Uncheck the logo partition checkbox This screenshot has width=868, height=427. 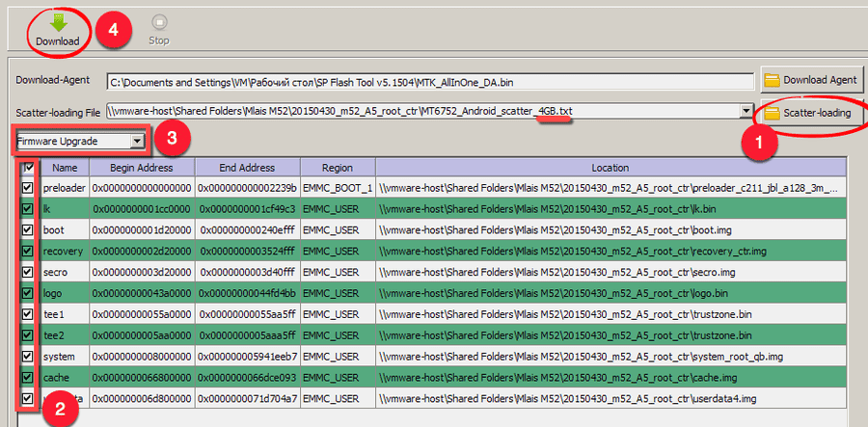coord(27,293)
